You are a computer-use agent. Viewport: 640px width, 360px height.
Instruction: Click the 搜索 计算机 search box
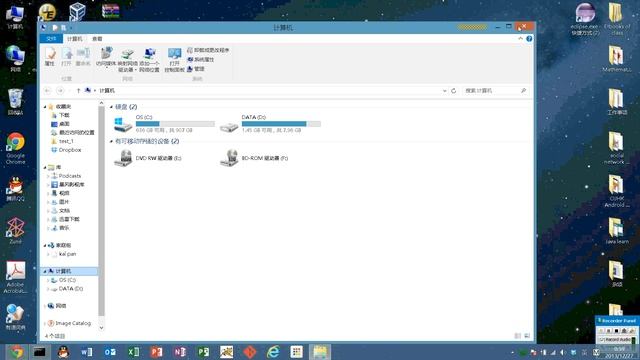(x=496, y=91)
